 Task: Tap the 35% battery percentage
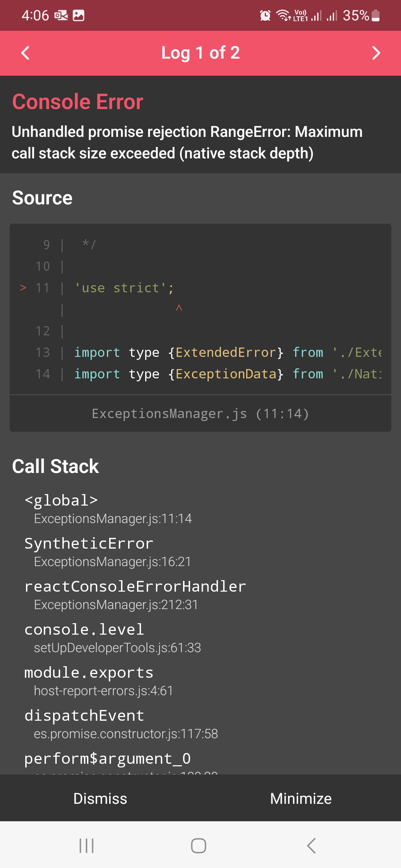point(356,16)
